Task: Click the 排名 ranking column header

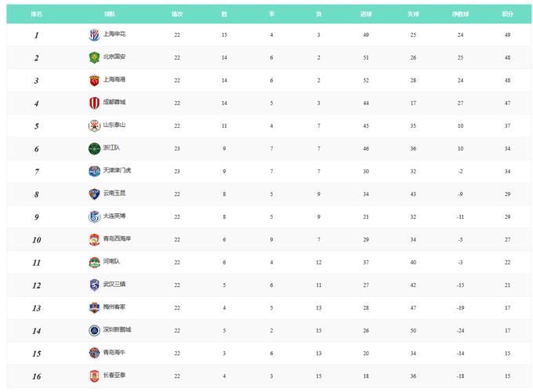Action: click(x=37, y=13)
